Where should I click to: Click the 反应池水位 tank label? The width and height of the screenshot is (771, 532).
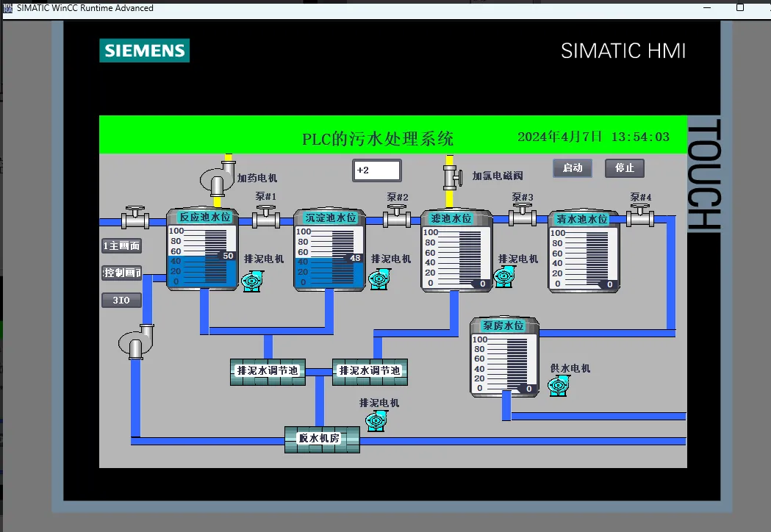tap(204, 217)
